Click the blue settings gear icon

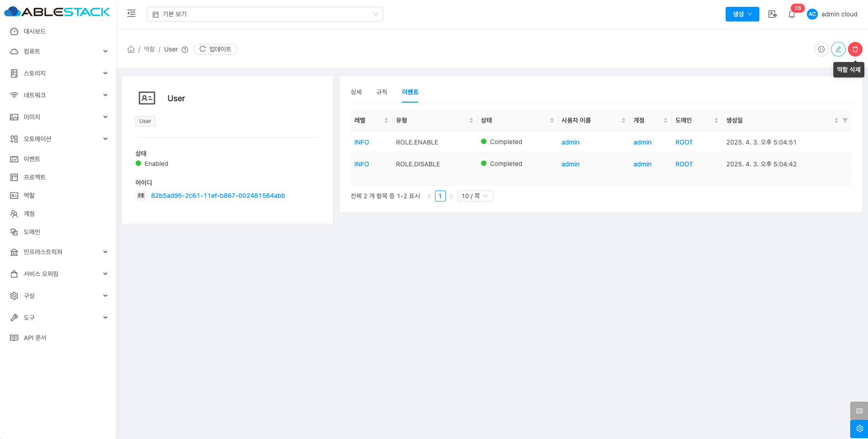click(x=859, y=429)
